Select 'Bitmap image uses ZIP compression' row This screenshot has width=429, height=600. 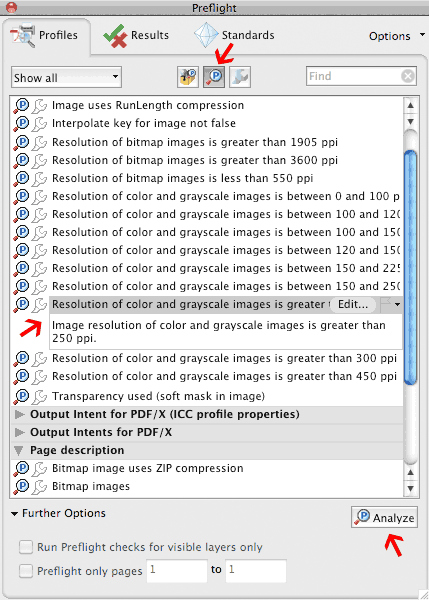click(x=207, y=468)
